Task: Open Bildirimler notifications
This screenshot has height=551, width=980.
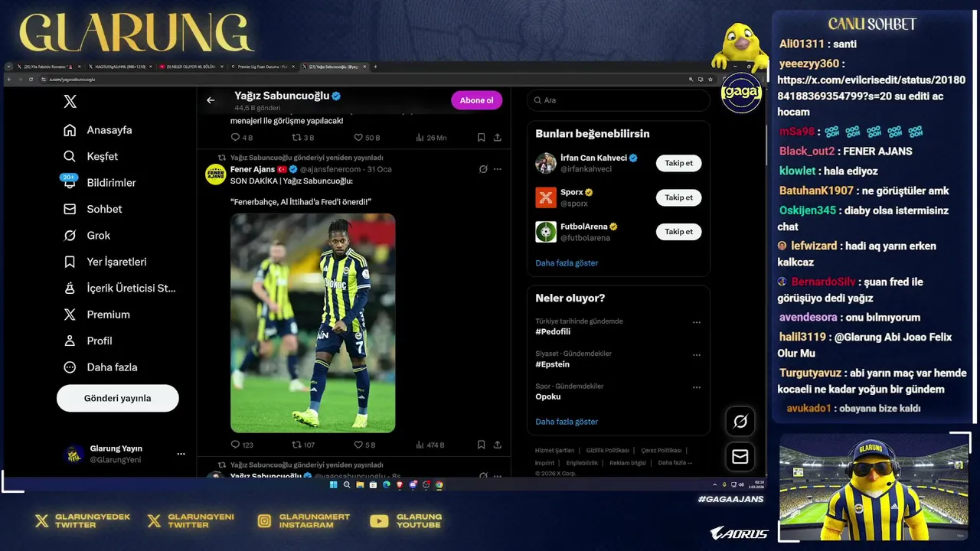Action: pos(100,182)
